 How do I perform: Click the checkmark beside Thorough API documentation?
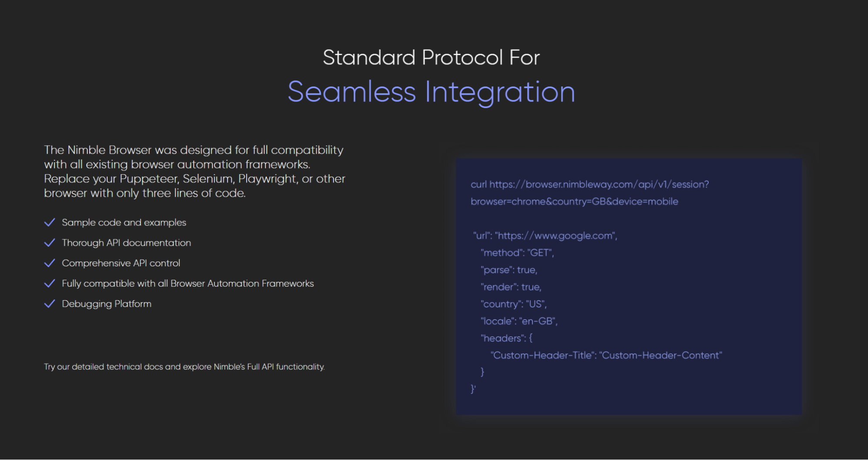click(50, 243)
